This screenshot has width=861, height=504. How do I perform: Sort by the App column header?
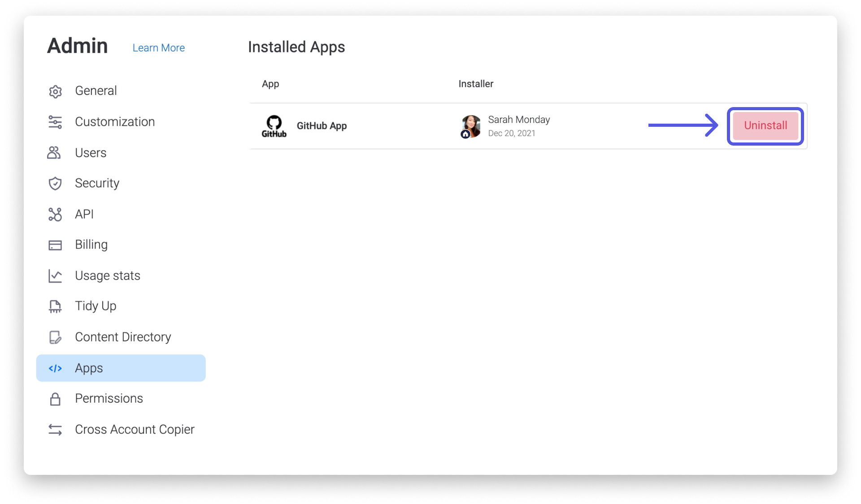(x=270, y=84)
